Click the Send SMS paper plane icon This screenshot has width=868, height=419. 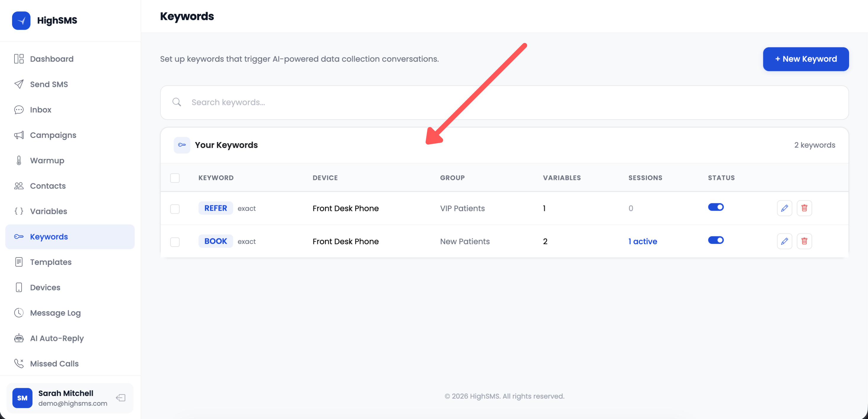click(19, 84)
